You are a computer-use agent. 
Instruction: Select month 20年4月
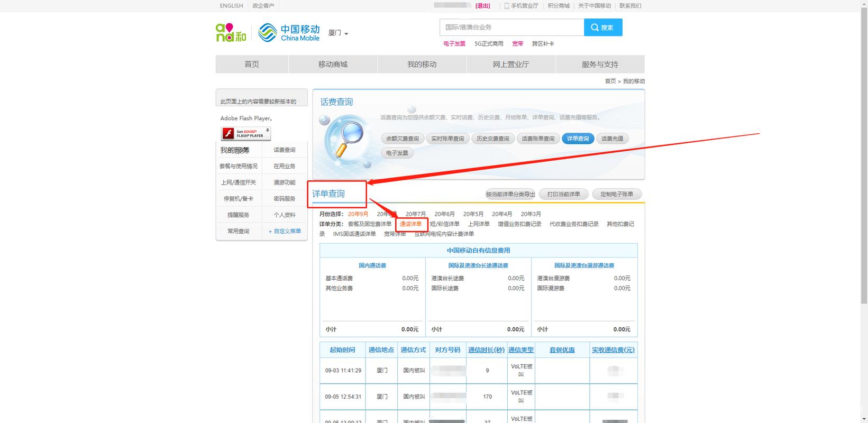click(x=502, y=214)
